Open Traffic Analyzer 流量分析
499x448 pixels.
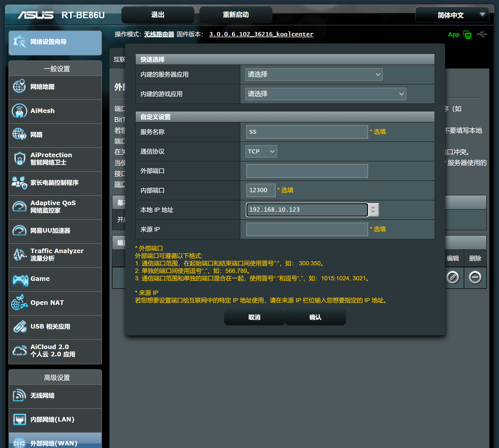point(55,255)
